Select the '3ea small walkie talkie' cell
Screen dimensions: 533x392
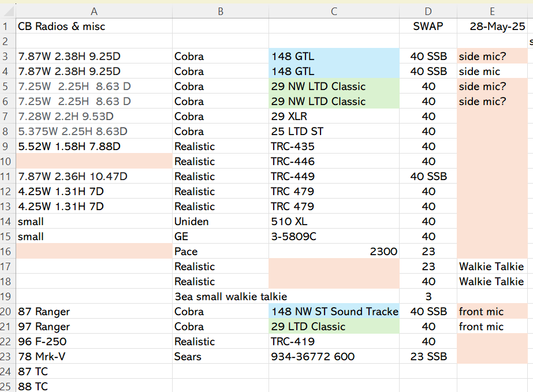[231, 297]
